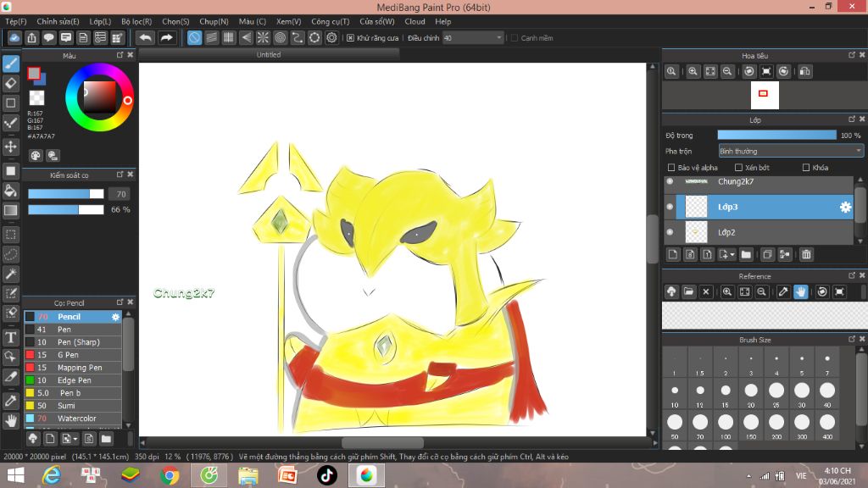Open Chrome from taskbar

(x=170, y=475)
